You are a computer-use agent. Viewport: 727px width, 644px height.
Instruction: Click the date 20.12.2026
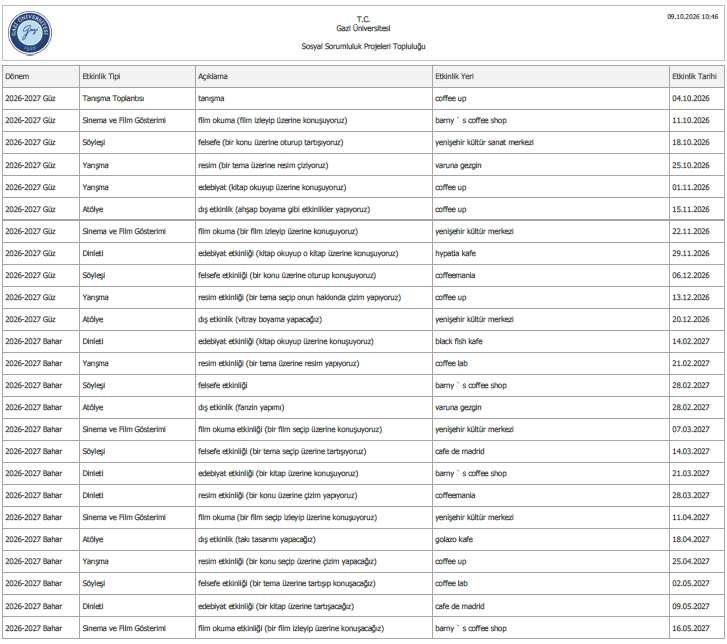pyautogui.click(x=690, y=319)
